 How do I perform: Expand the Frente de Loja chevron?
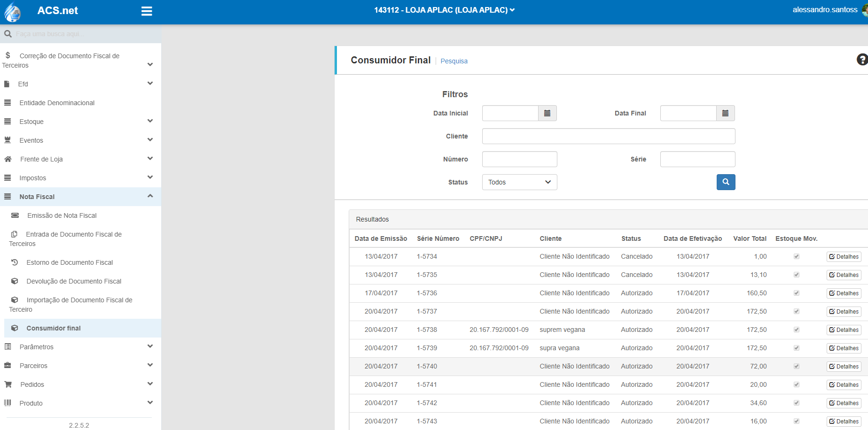150,158
